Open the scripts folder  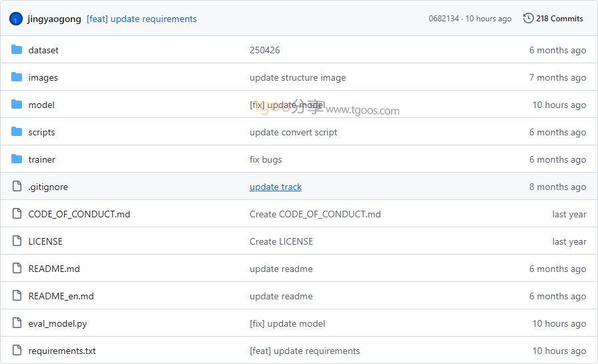coord(41,132)
